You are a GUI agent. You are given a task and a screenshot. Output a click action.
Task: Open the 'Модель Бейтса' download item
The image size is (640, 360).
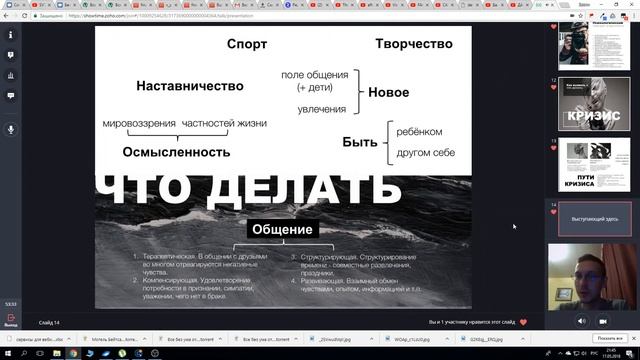click(111, 339)
